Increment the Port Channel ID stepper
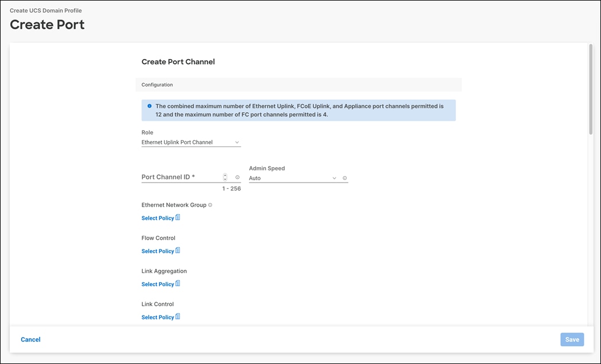 [225, 175]
